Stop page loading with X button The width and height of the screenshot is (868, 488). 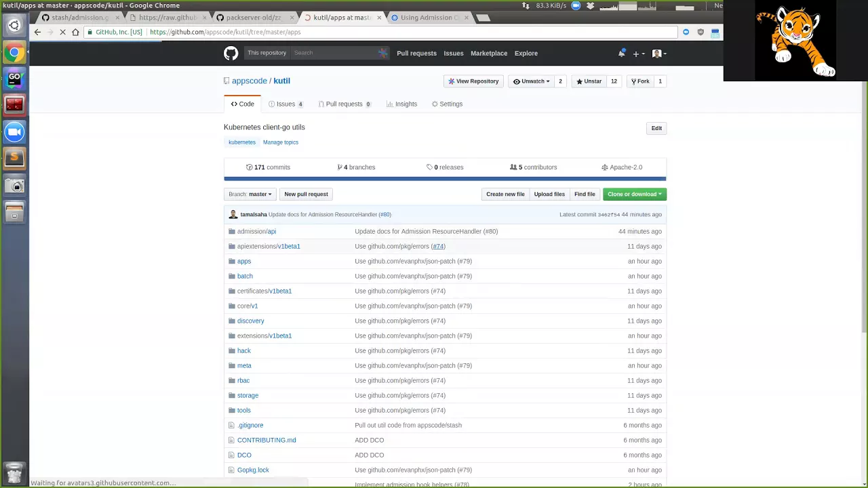point(62,32)
